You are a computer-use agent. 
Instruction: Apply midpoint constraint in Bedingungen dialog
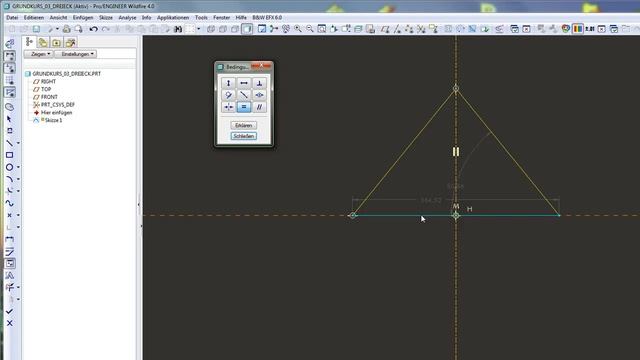tap(244, 95)
